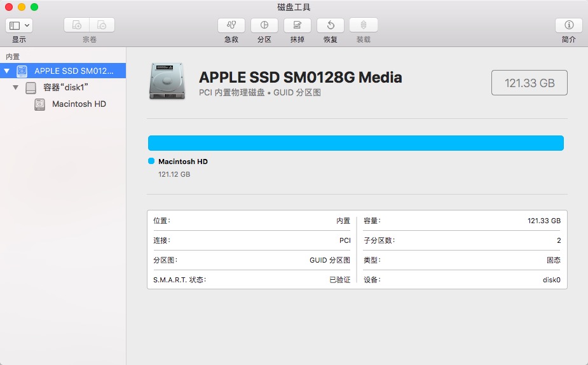
Task: Collapse the APPLE SSD disclosure triangle
Action: (x=6, y=71)
